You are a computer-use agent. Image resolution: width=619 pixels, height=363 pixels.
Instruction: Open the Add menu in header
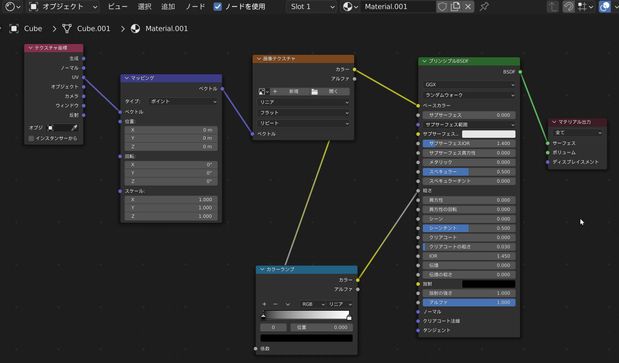coord(168,7)
